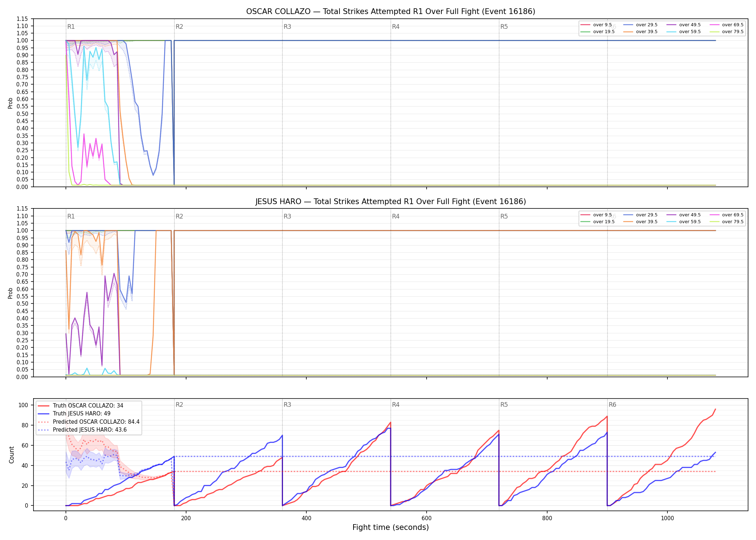The image size is (756, 540).
Task: Click the R4 marker in Oscar Collazo chart
Action: pos(396,27)
